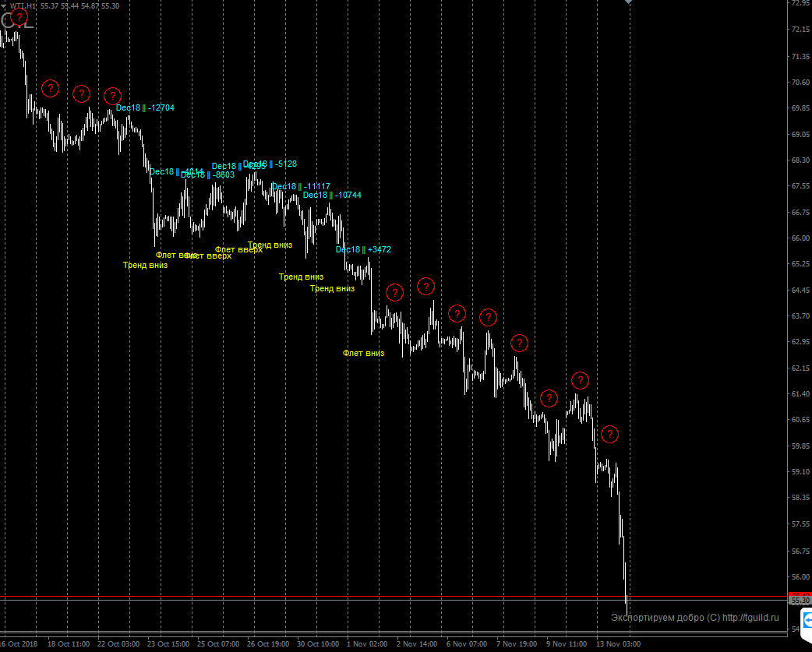
Task: Click the 70.60 price axis label
Action: coord(800,82)
